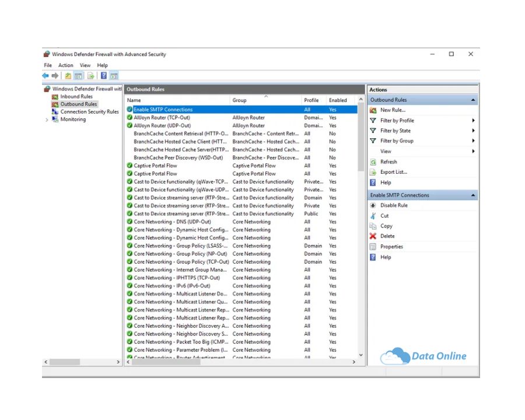Click the Cut scissors icon
The image size is (525, 420).
click(x=373, y=216)
